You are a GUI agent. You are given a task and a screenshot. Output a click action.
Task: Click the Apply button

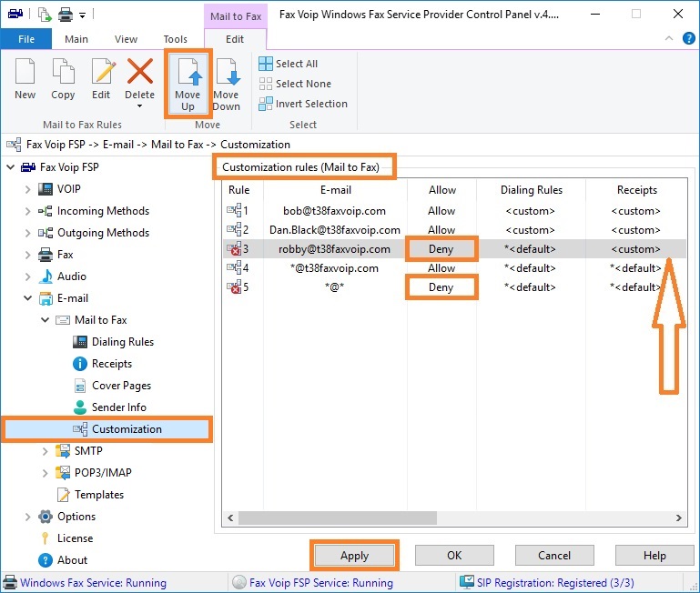354,556
